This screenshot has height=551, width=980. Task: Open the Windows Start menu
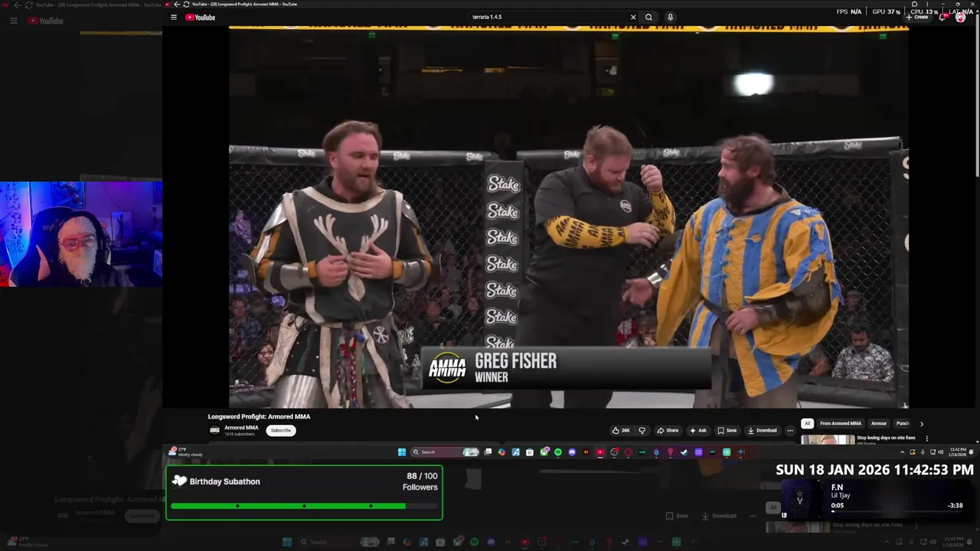click(402, 452)
